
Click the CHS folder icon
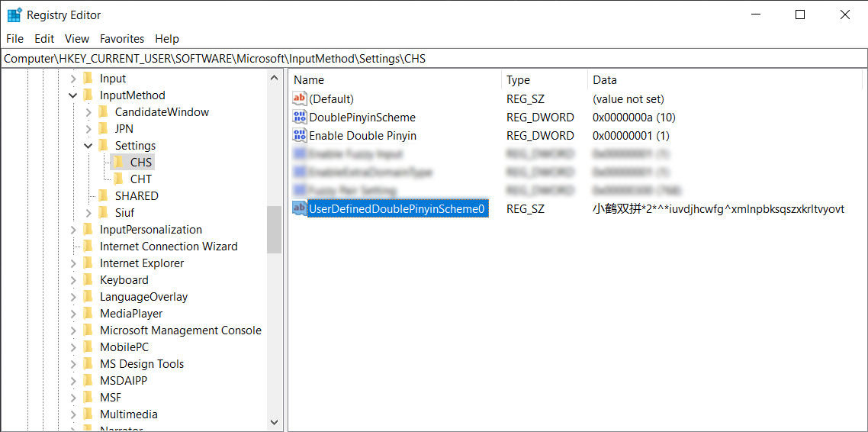(118, 163)
